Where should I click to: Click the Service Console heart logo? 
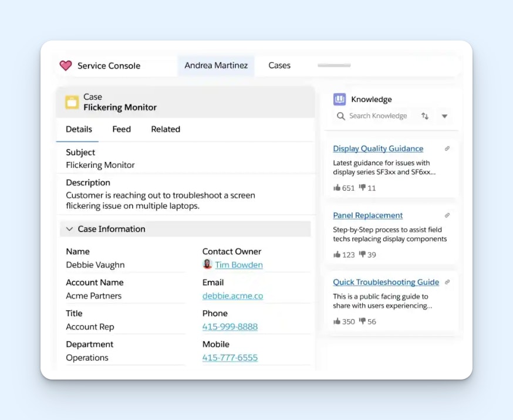66,66
